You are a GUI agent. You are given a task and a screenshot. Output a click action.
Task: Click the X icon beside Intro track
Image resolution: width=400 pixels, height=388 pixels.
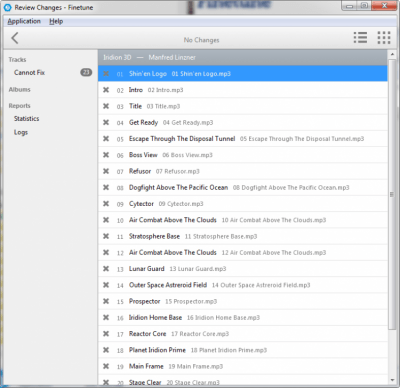106,90
